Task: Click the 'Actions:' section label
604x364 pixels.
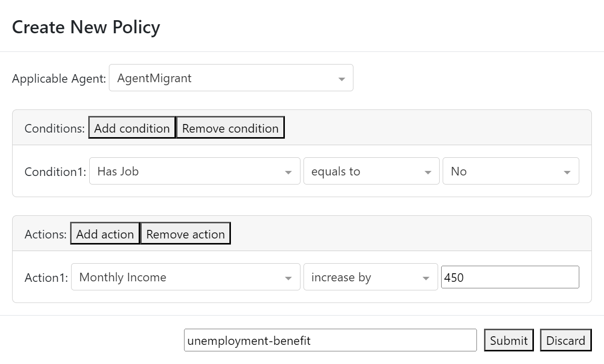Action: click(x=45, y=234)
